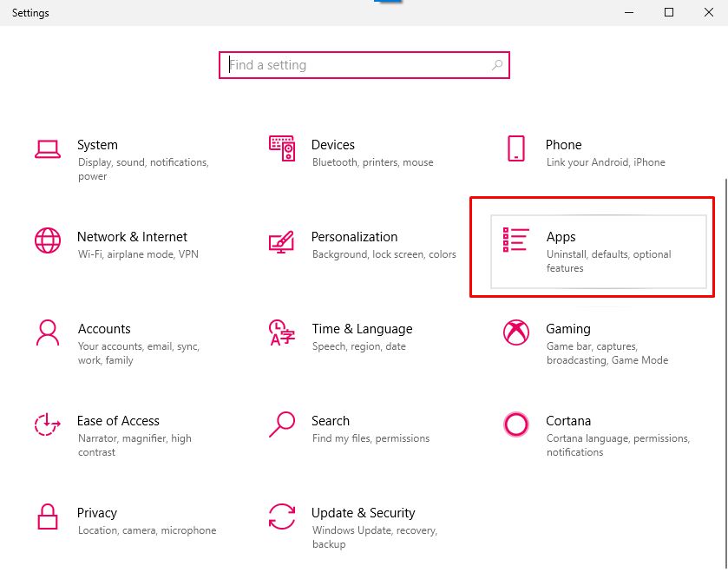
Task: Click 'Link your Android, iPhone' description
Action: point(606,162)
